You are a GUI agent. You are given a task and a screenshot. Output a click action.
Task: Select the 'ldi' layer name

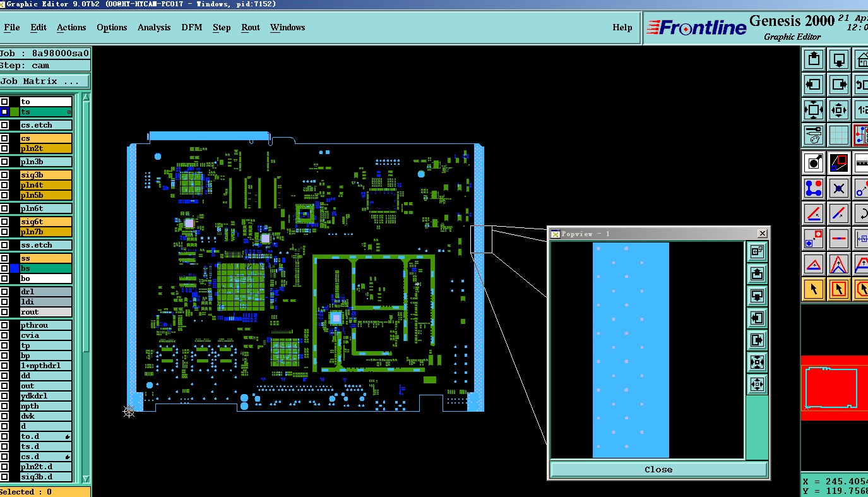point(46,302)
